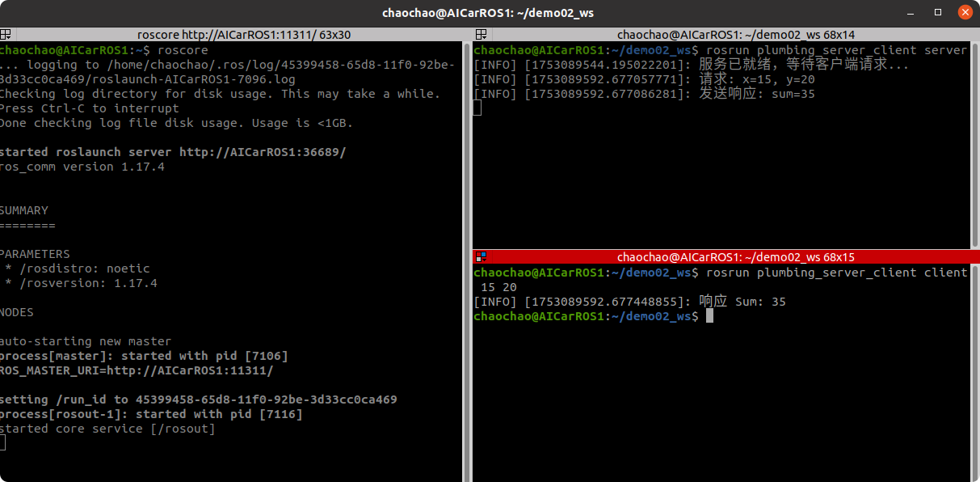
Task: Click the last prompt line in the client pane
Action: tap(594, 316)
